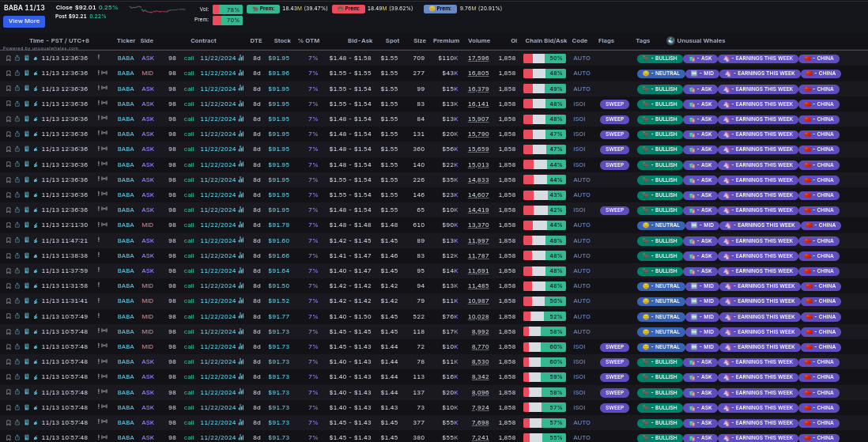This screenshot has width=868, height=442.
Task: Click the Prem 70% ratio bar
Action: pyautogui.click(x=228, y=20)
